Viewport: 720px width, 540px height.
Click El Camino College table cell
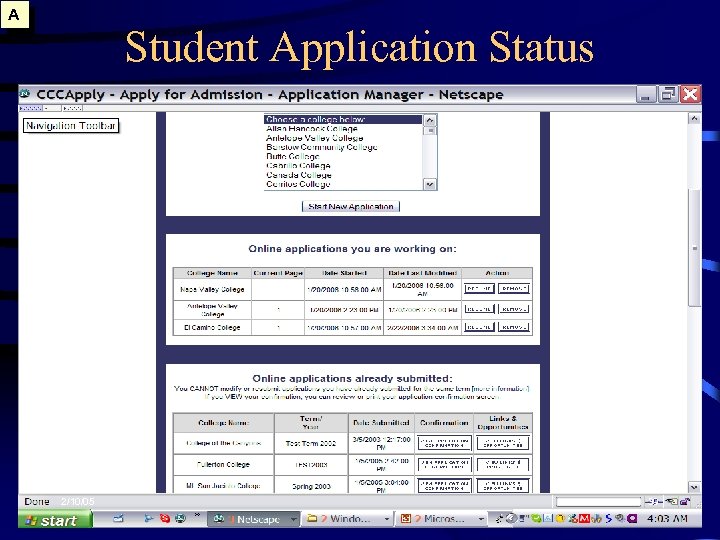tap(212, 327)
